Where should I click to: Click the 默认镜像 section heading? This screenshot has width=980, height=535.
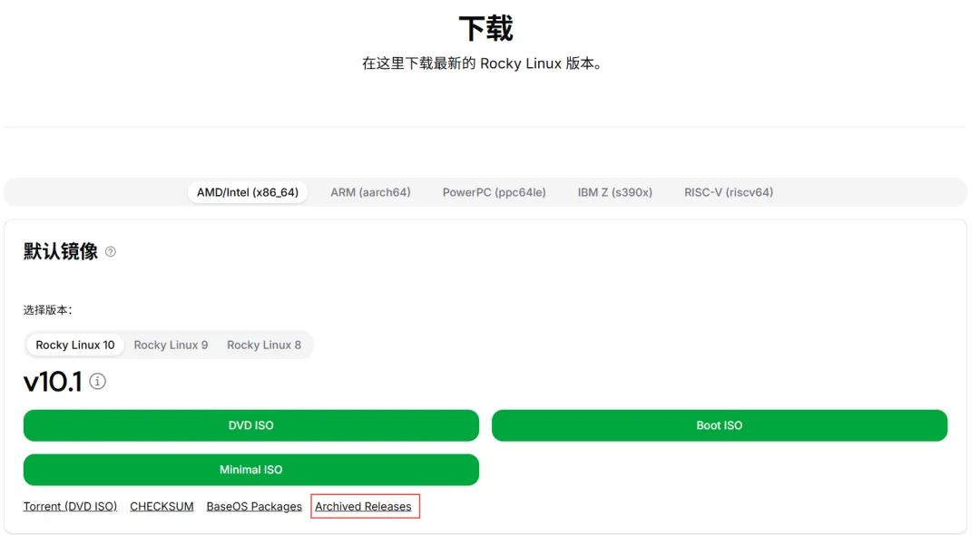point(61,251)
